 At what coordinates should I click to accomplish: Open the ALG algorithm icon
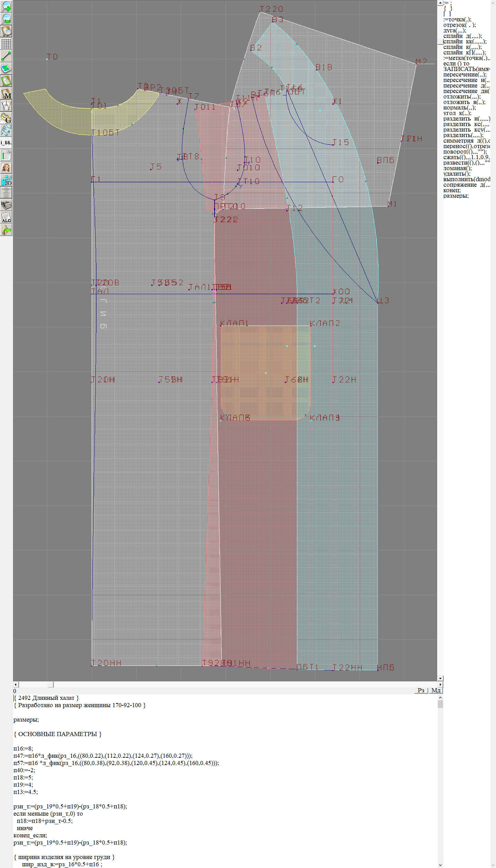pos(6,218)
